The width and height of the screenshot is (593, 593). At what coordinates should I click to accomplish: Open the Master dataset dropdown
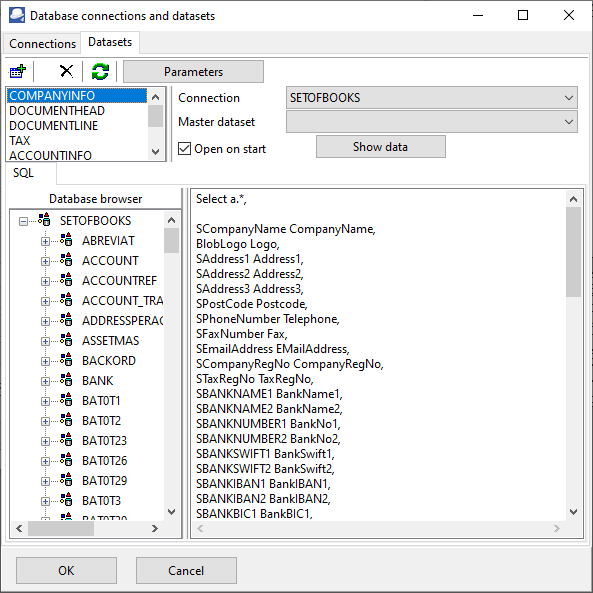coord(432,122)
